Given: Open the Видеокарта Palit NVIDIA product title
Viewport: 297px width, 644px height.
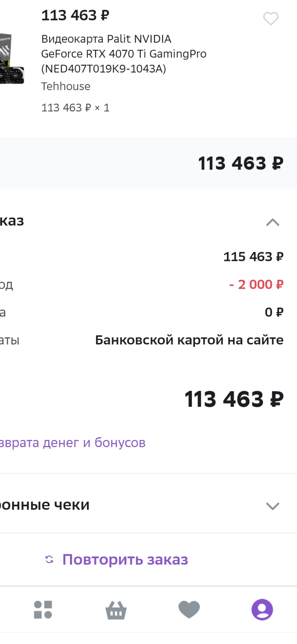Looking at the screenshot, I should click(x=124, y=54).
